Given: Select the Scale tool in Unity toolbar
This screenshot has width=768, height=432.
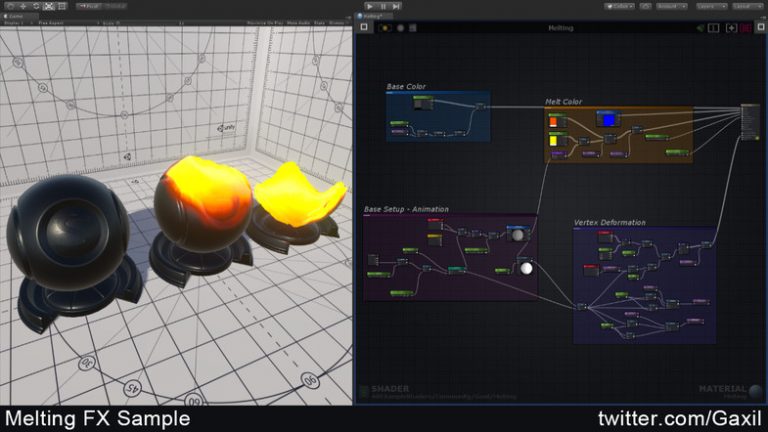Looking at the screenshot, I should tap(48, 6).
